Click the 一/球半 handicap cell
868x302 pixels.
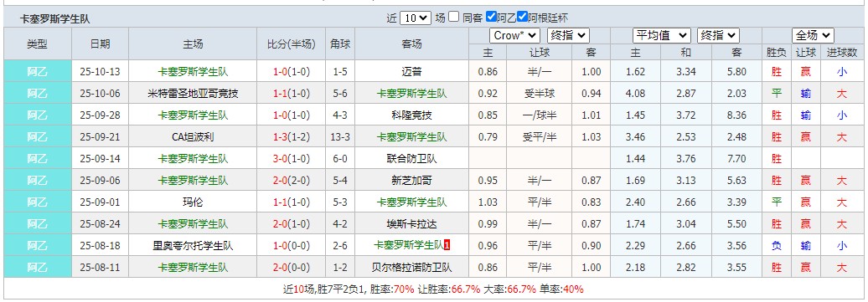(540, 115)
